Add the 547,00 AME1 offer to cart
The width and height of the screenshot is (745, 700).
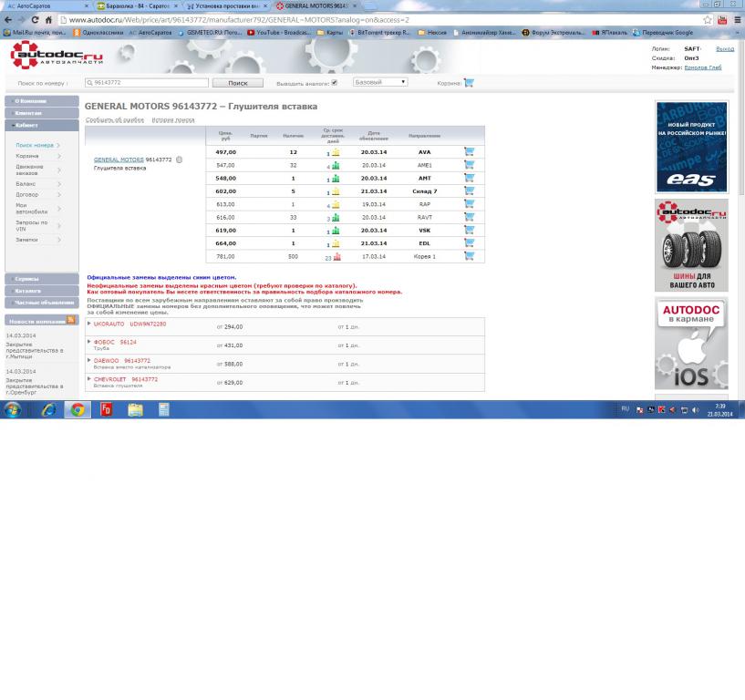point(469,165)
